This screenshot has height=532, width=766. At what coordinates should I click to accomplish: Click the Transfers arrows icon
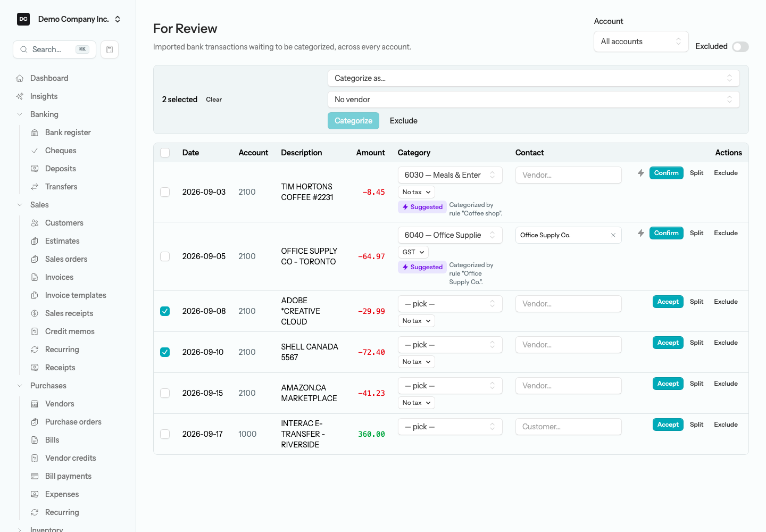point(35,187)
